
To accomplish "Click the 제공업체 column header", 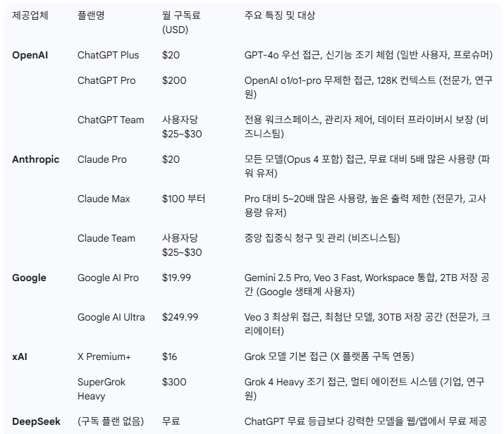I will click(31, 15).
